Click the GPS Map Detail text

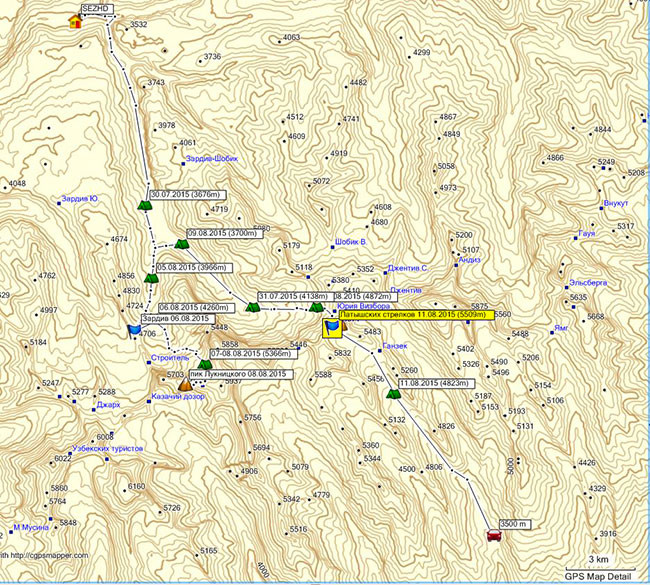pos(598,577)
